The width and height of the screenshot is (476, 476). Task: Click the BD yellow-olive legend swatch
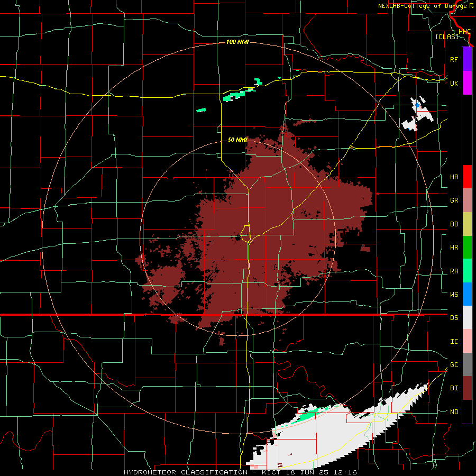(x=467, y=224)
